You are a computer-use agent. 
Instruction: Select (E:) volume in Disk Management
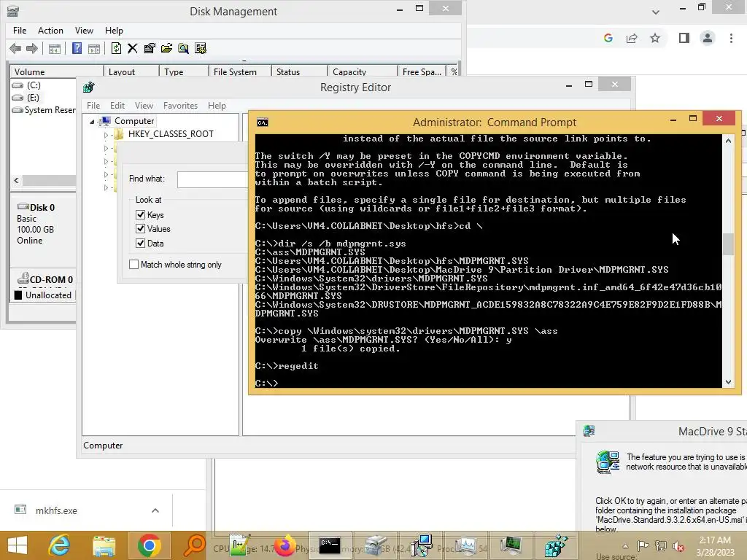[x=33, y=98]
